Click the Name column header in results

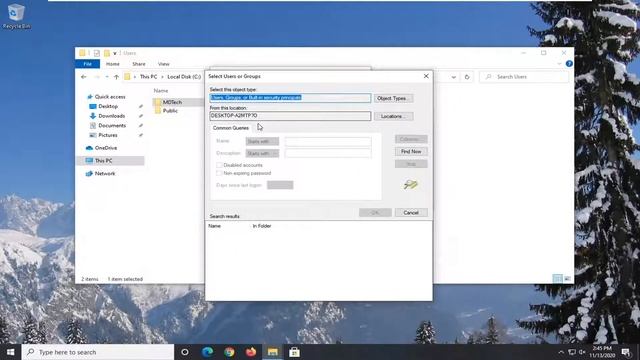tap(215, 226)
